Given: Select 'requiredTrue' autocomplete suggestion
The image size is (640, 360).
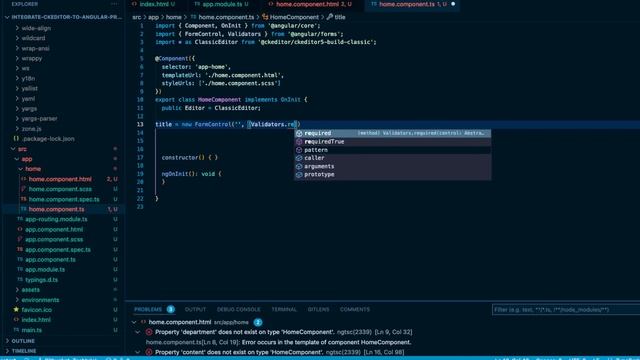Looking at the screenshot, I should (x=393, y=142).
